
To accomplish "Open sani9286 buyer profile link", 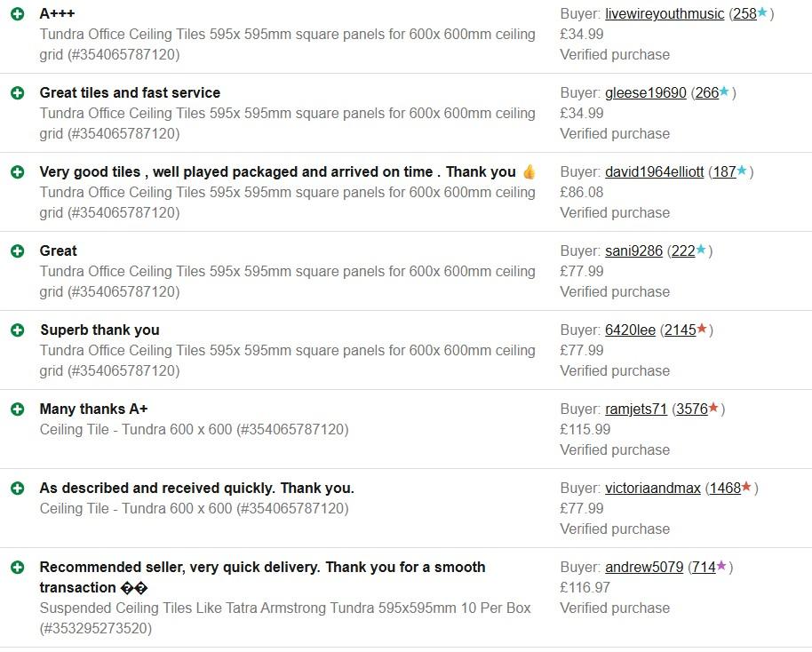I will click(633, 251).
